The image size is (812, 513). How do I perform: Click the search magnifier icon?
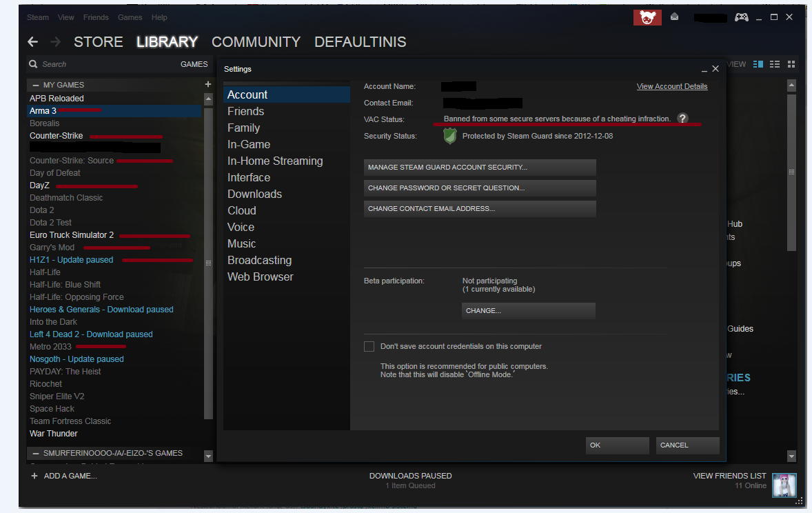coord(34,64)
